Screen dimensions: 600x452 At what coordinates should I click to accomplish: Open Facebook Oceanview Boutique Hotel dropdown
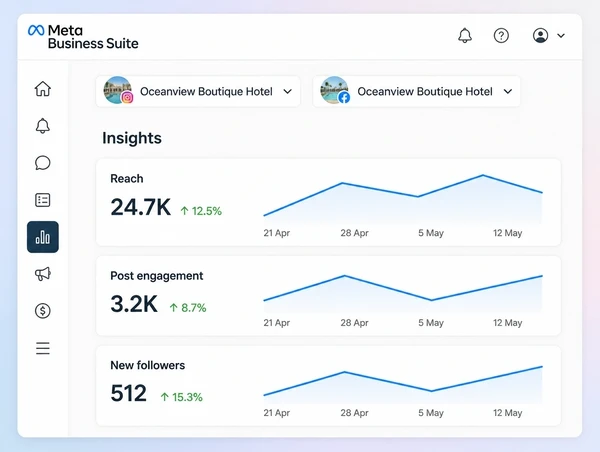coord(416,91)
